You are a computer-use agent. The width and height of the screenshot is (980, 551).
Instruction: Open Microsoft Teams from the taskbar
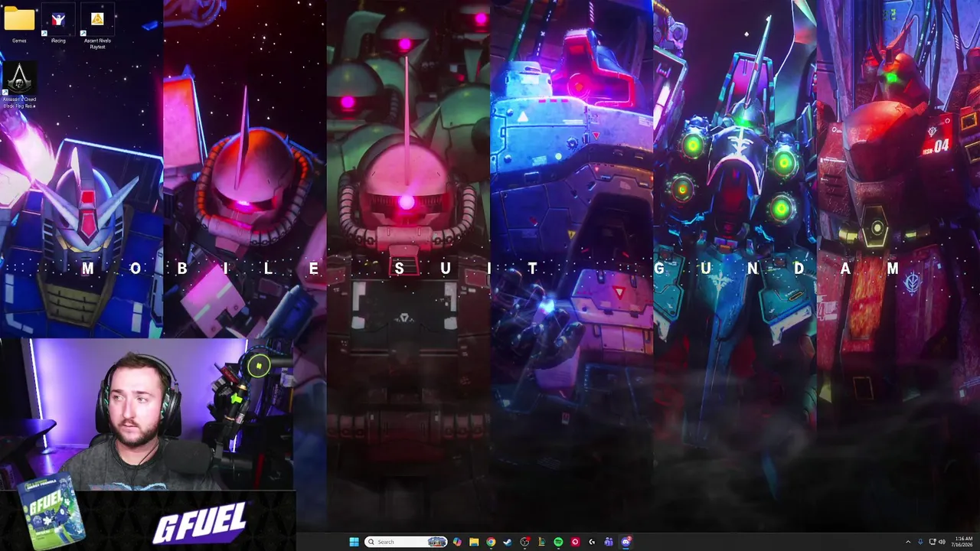pos(609,542)
